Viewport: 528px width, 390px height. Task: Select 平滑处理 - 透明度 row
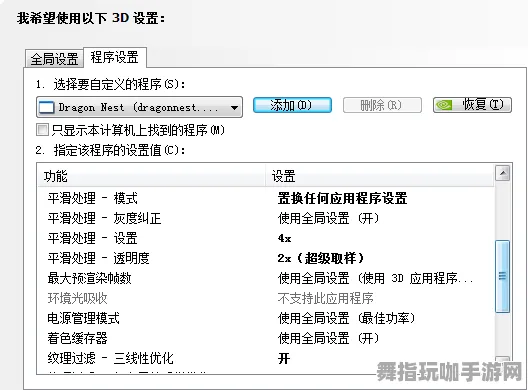[266, 258]
